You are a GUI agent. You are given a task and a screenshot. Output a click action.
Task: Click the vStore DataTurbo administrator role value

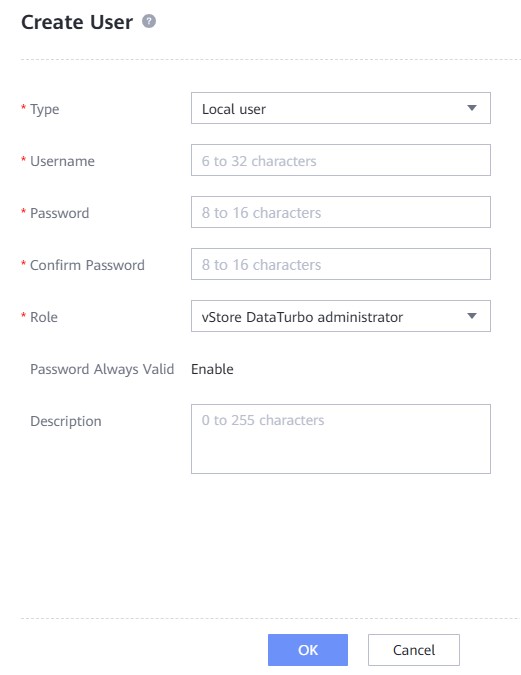coord(302,317)
